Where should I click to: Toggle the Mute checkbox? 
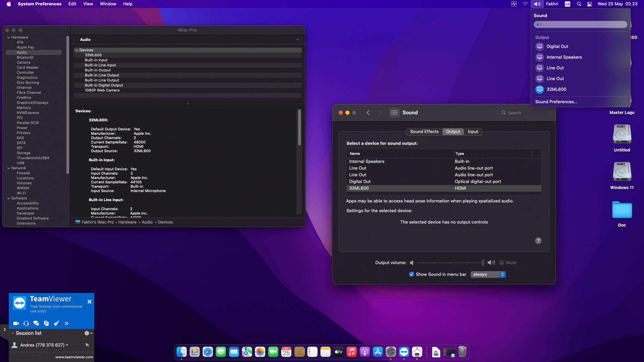pos(502,263)
